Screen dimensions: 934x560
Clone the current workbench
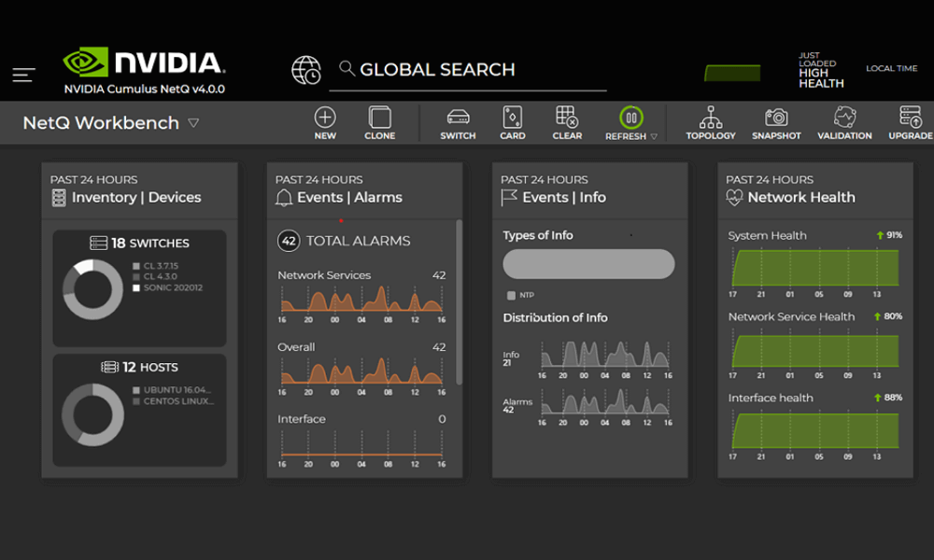click(379, 122)
